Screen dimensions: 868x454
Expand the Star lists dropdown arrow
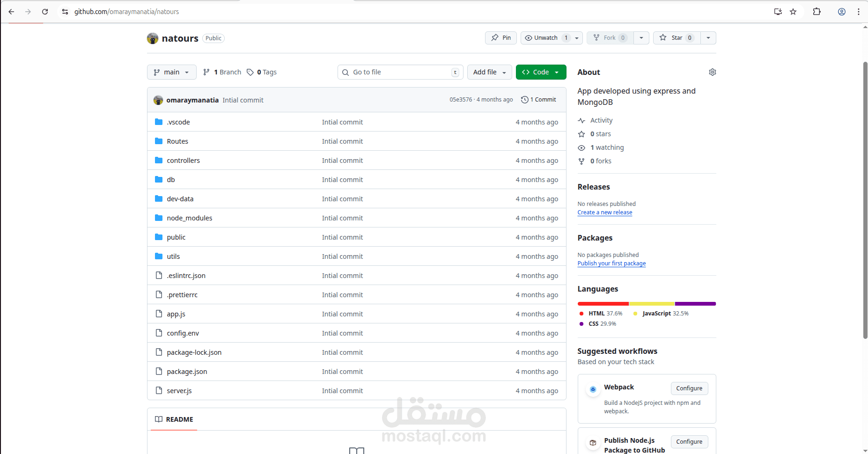708,38
